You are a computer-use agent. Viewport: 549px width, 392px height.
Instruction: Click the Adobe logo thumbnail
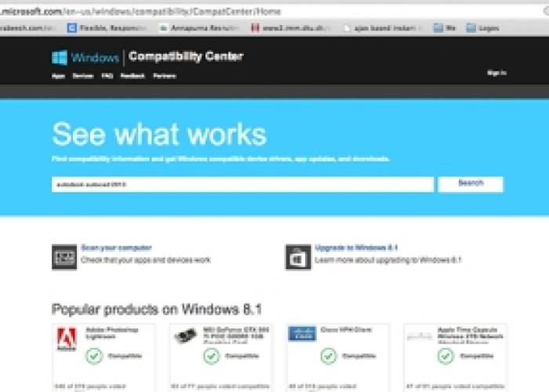coord(67,339)
